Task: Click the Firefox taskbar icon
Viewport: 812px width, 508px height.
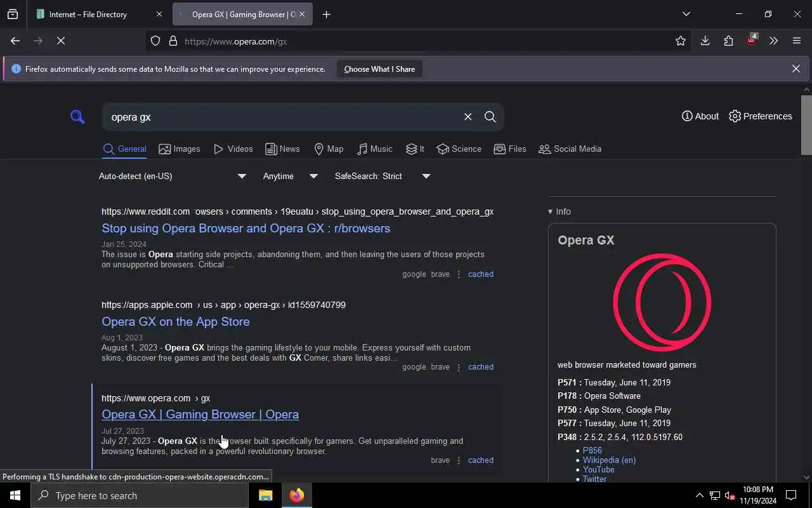Action: [x=297, y=495]
